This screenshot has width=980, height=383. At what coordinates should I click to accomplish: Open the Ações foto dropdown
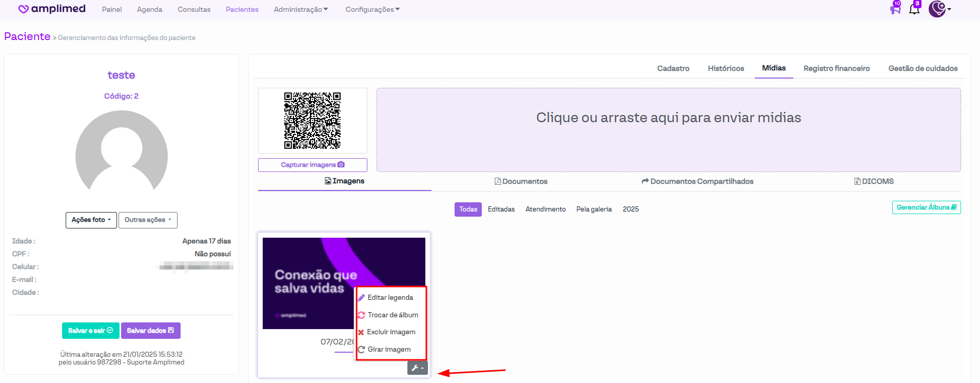pyautogui.click(x=91, y=220)
